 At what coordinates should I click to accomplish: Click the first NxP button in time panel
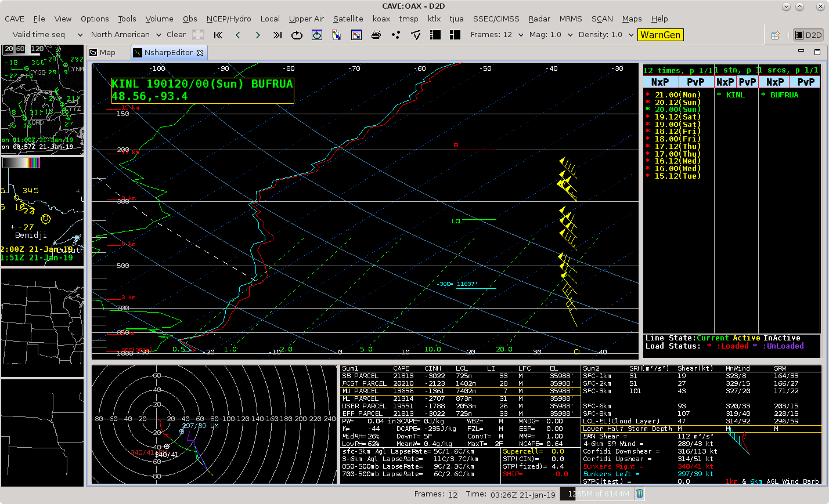(661, 82)
